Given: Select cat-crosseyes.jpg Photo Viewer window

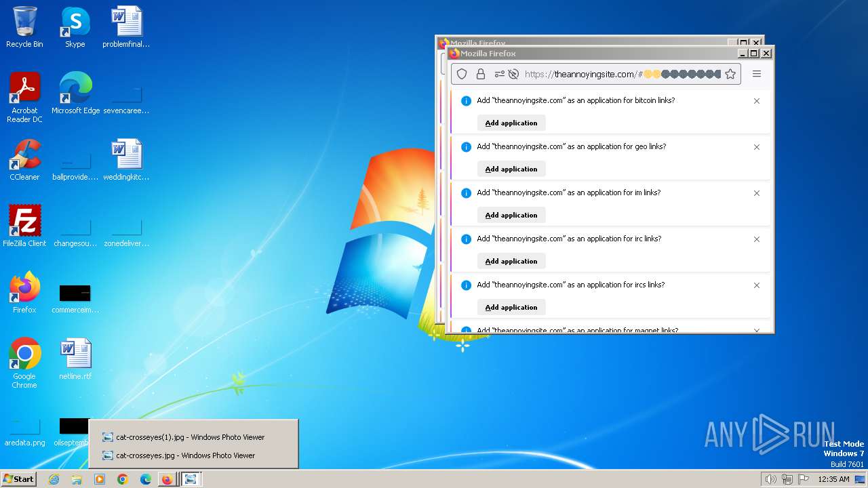Looking at the screenshot, I should point(193,455).
